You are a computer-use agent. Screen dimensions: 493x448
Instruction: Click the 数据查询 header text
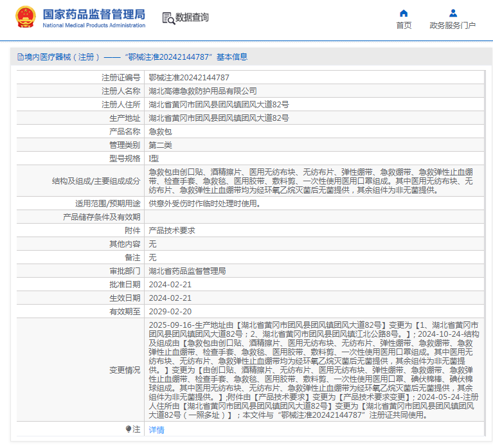pyautogui.click(x=192, y=18)
